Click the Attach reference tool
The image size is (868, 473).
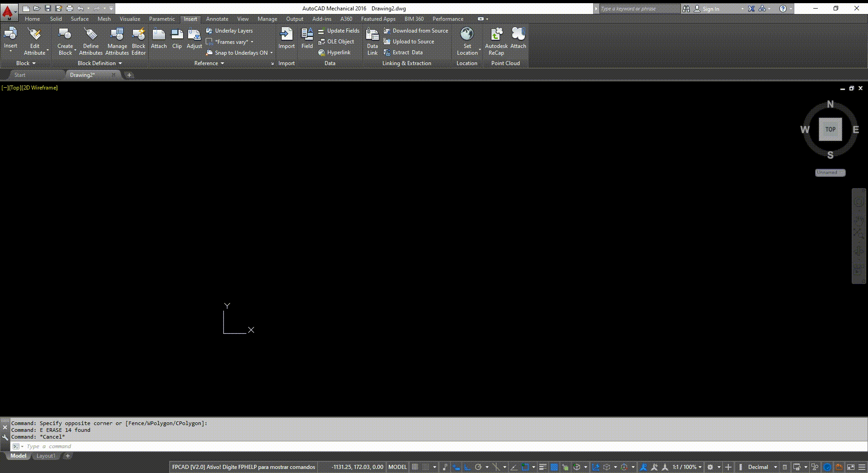click(x=158, y=38)
